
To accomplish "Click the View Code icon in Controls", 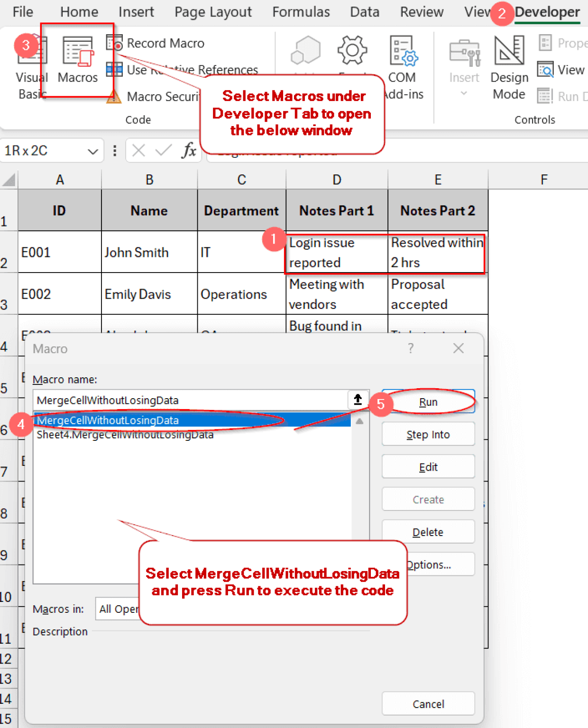I will tap(561, 69).
